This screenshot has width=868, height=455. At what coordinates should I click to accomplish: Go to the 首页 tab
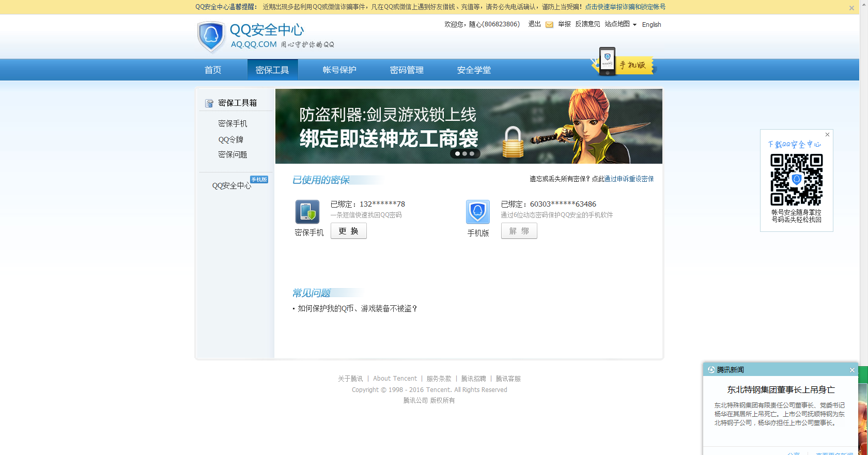tap(213, 70)
